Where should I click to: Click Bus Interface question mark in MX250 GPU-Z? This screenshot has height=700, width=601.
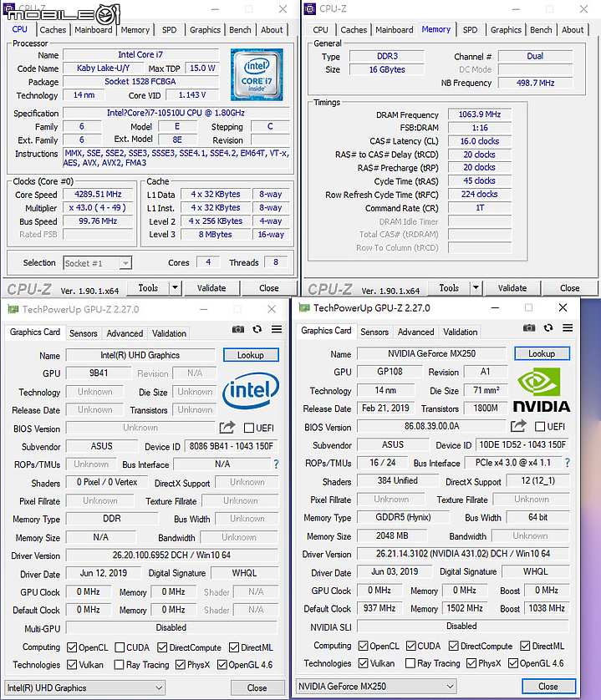point(568,463)
